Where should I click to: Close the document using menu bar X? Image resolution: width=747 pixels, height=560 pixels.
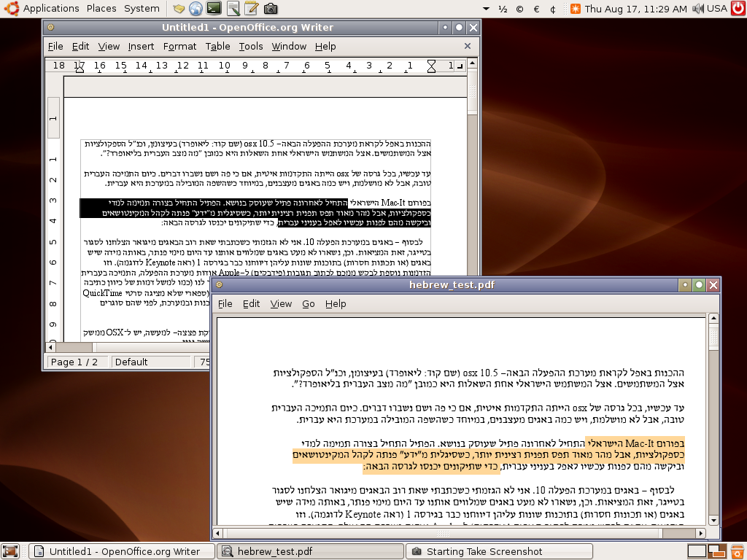(468, 46)
